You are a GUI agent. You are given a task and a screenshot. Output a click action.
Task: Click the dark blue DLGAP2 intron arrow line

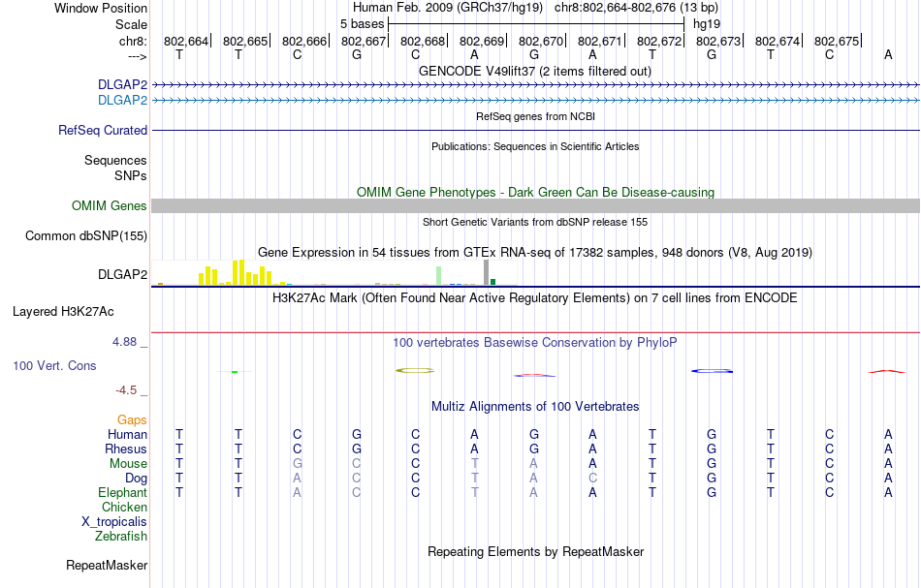[535, 85]
